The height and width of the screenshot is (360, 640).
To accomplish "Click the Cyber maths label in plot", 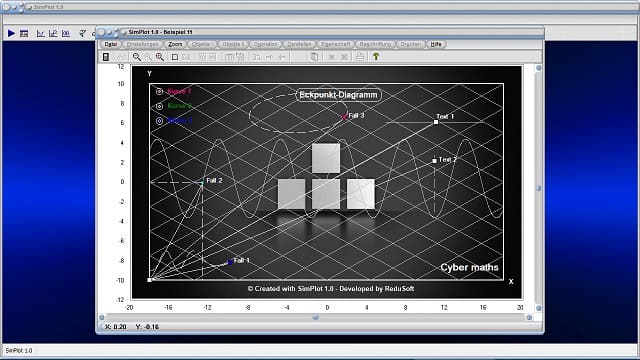I will (469, 267).
